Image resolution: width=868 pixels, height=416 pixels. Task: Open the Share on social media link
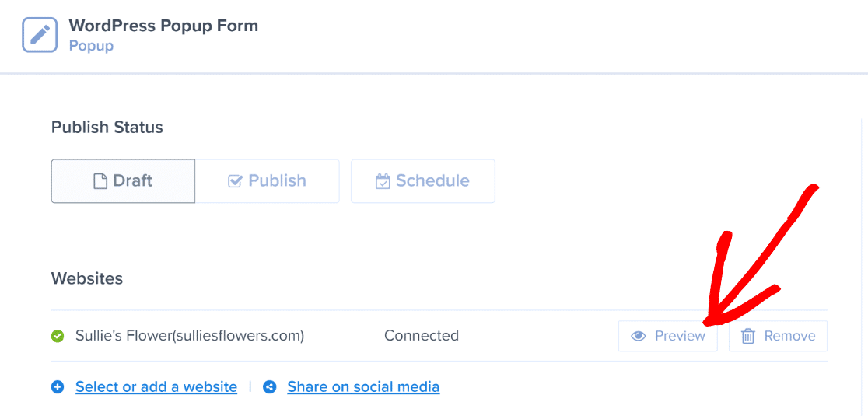pos(363,386)
